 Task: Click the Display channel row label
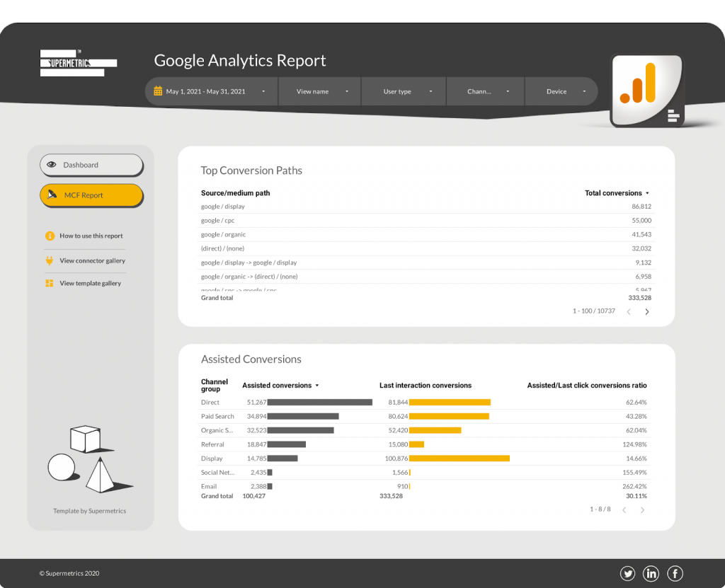211,459
